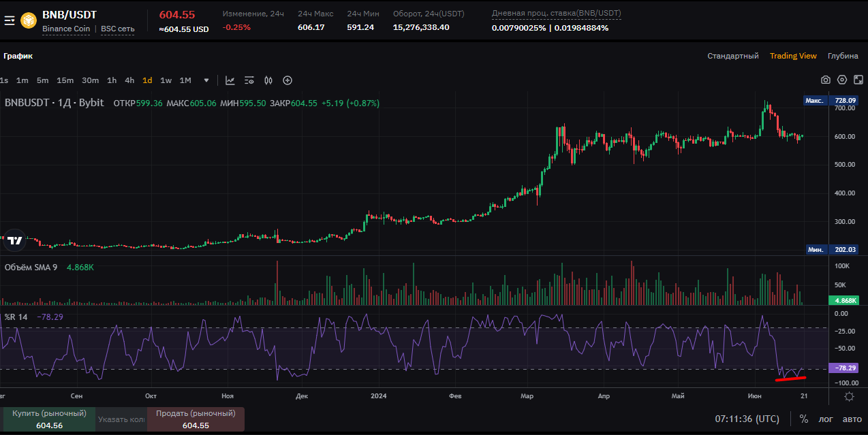Click the BNB coin logo icon
Viewport: 868px width, 435px height.
point(29,20)
